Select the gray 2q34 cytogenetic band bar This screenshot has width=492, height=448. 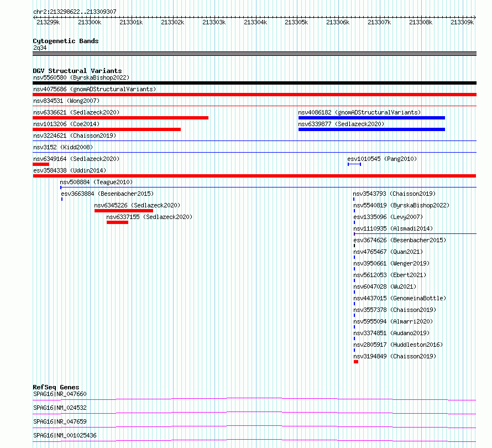[254, 54]
